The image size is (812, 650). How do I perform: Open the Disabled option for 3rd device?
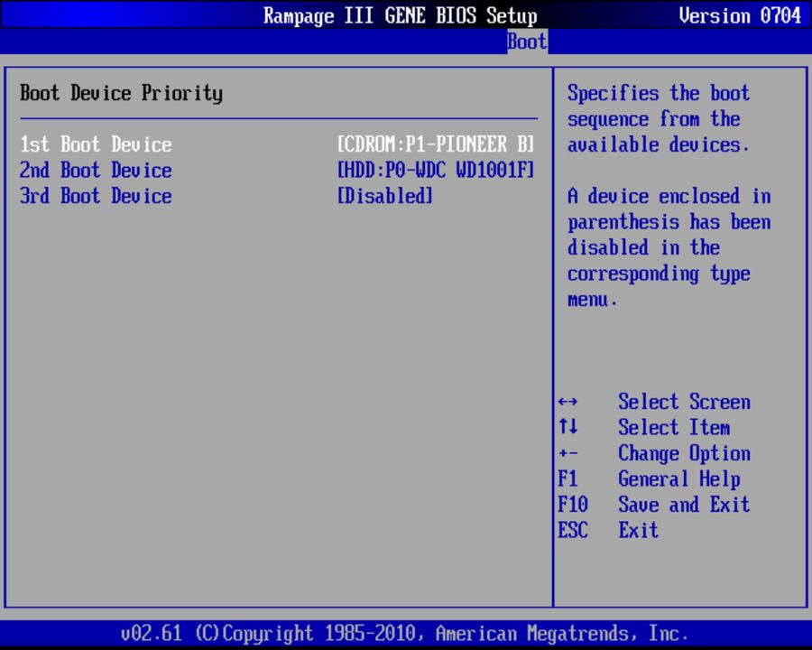click(x=384, y=196)
